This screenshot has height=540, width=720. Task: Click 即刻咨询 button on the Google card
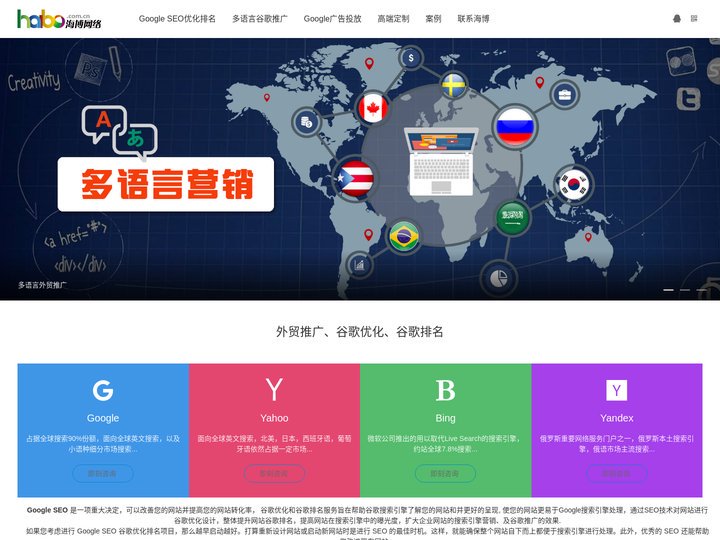pos(103,473)
